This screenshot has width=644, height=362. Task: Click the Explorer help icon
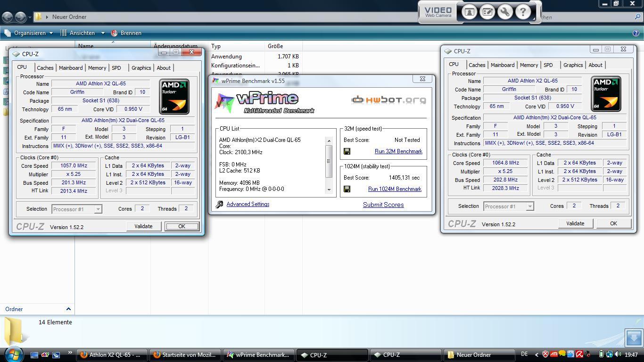(x=636, y=33)
